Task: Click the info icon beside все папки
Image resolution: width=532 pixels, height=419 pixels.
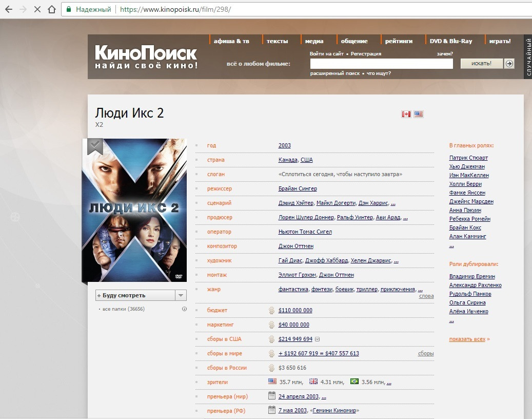Action: pos(184,309)
